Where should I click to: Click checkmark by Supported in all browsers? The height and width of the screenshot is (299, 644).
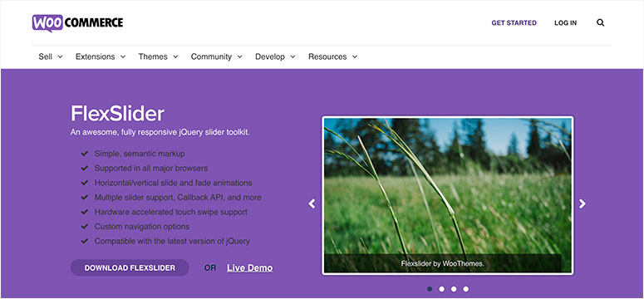click(85, 168)
